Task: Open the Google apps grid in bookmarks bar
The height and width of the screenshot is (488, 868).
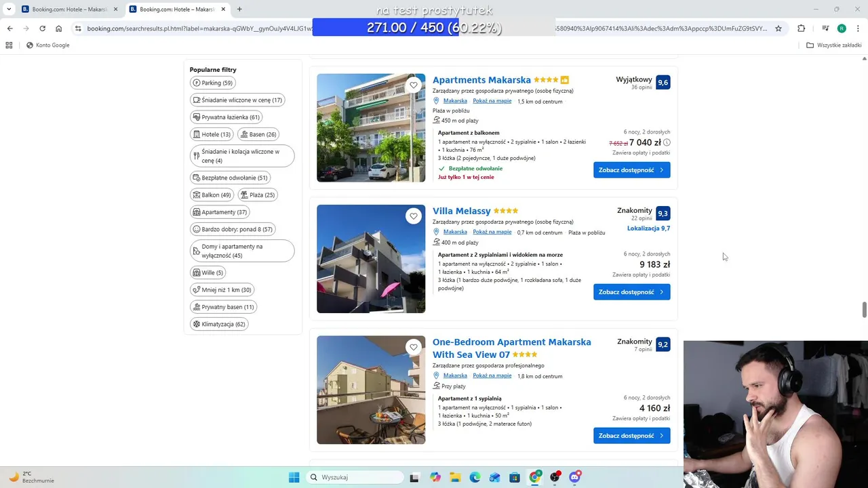Action: pyautogui.click(x=9, y=45)
